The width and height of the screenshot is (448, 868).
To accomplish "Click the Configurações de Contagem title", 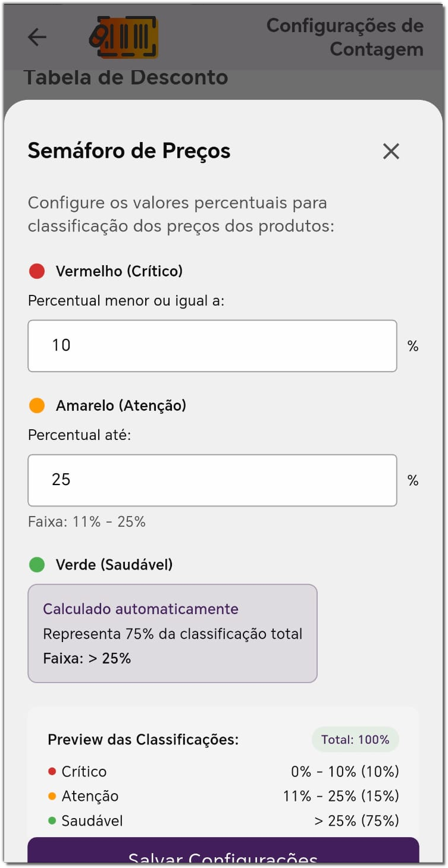I will (345, 37).
